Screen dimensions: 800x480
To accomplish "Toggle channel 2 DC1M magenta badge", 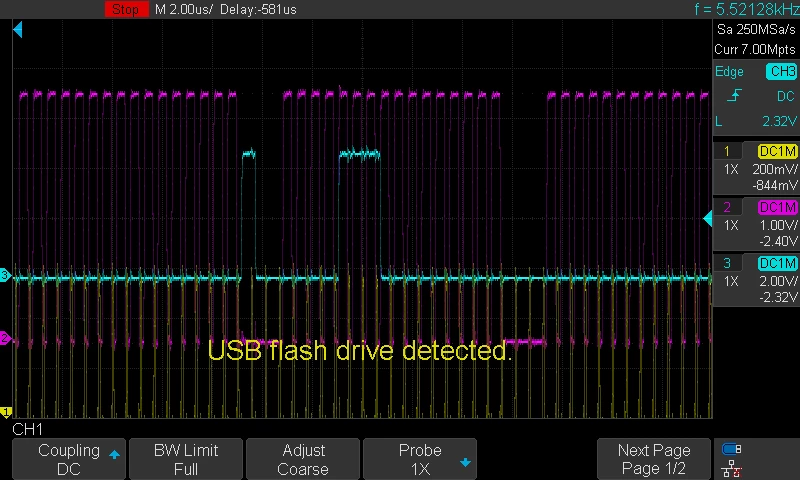I will tap(778, 207).
